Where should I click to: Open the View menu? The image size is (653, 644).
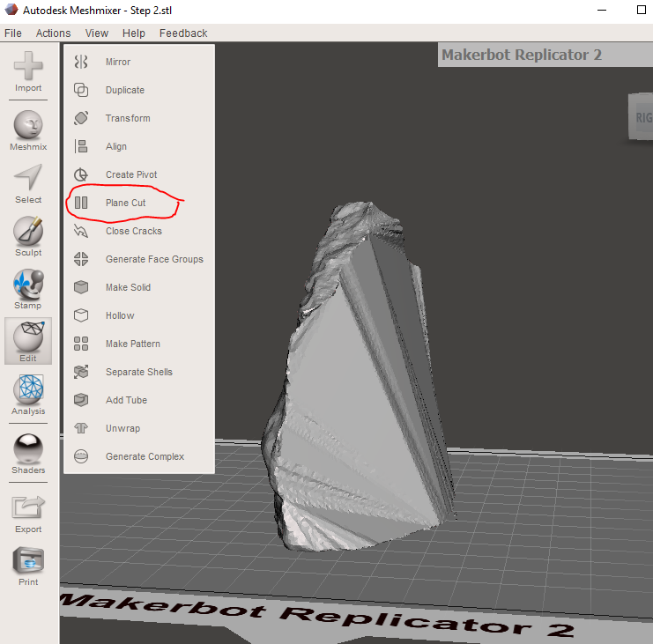(97, 33)
